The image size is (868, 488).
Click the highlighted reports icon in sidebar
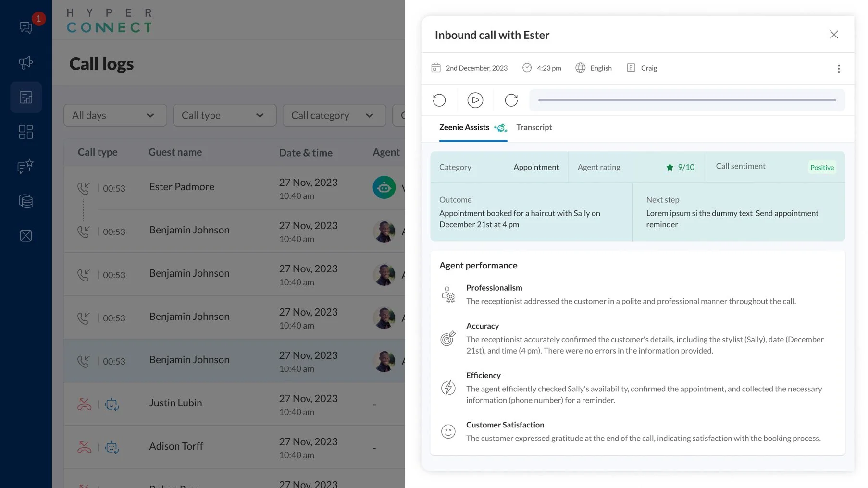(x=26, y=97)
